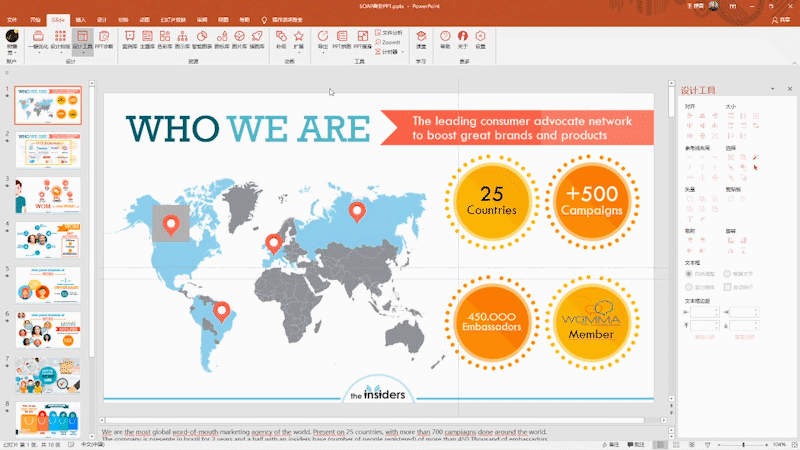Expand the 计时器 dropdown arrow
This screenshot has height=450, width=800.
coord(403,52)
